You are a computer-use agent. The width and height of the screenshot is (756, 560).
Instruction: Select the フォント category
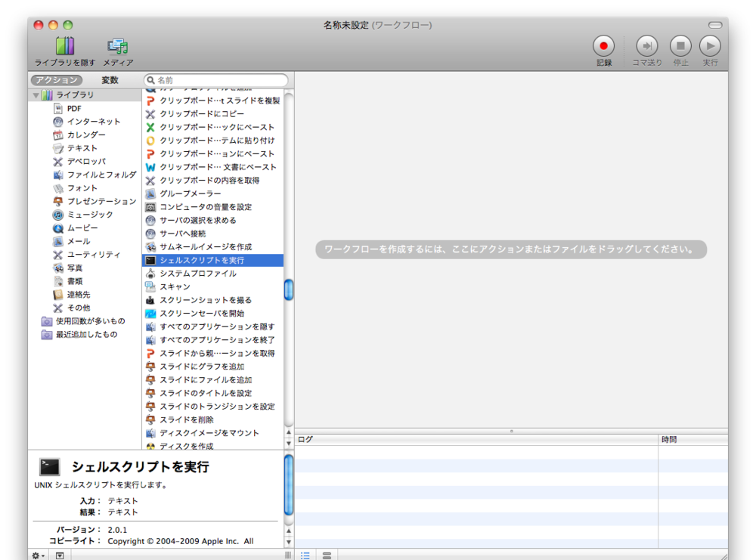click(75, 188)
